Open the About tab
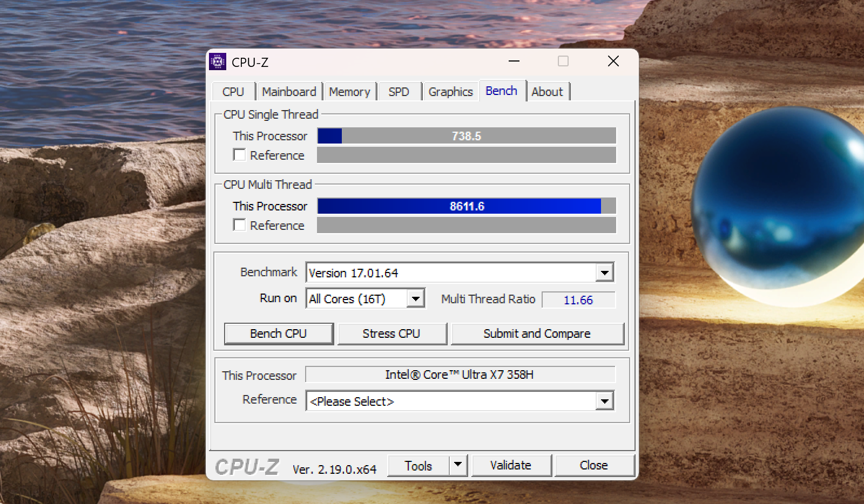 point(548,92)
